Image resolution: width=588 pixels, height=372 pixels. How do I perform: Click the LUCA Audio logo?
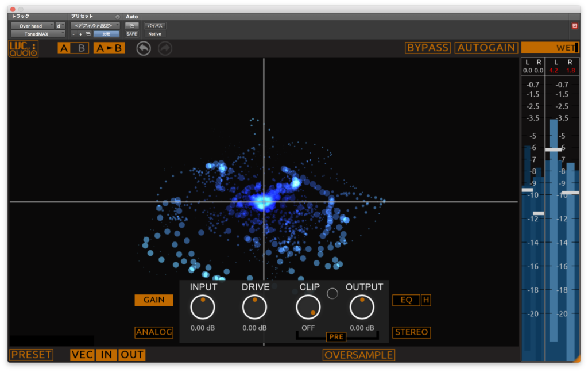(x=22, y=48)
